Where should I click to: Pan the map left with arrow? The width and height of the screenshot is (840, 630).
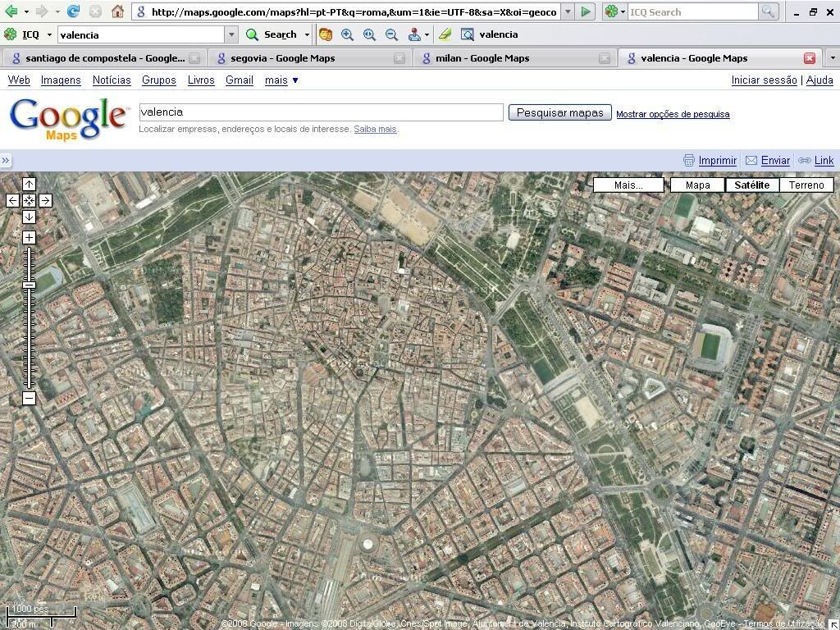pos(12,200)
